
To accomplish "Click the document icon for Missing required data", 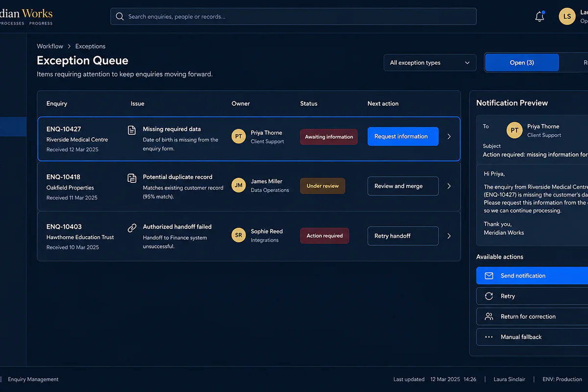I will point(132,130).
